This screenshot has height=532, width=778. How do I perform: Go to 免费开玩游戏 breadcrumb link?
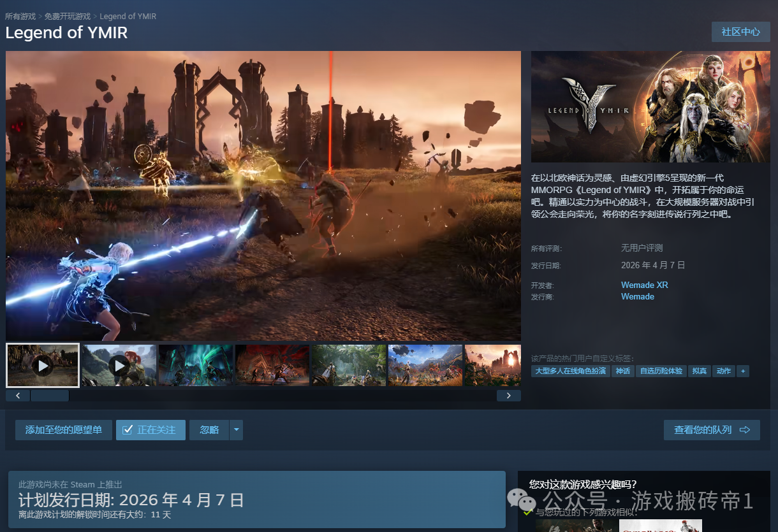(68, 16)
